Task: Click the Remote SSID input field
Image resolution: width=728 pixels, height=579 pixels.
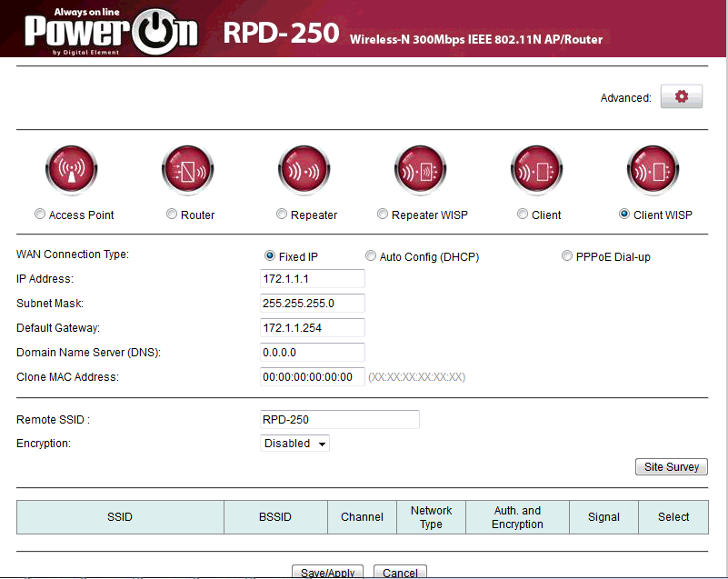Action: [x=340, y=419]
